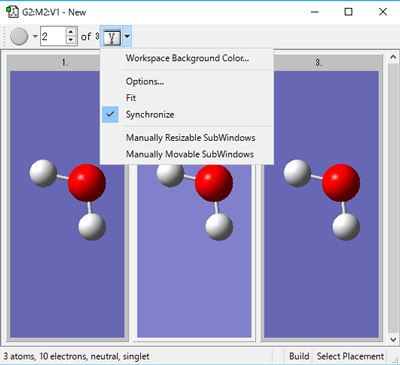Open the arrow beside the gray sphere

pos(35,36)
